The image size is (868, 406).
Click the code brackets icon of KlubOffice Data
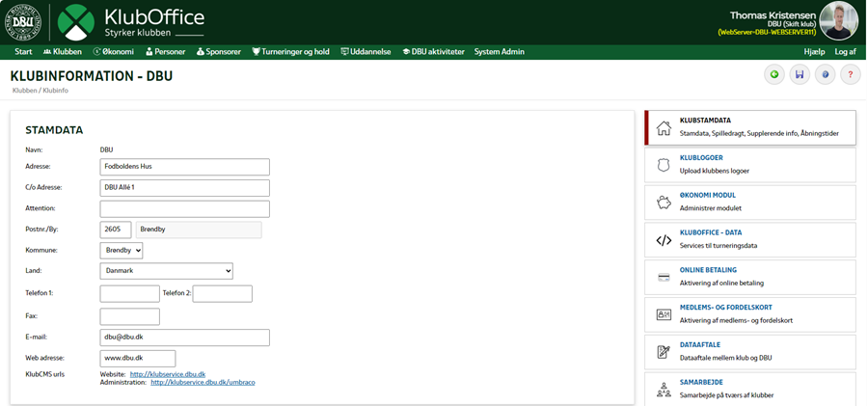[664, 240]
